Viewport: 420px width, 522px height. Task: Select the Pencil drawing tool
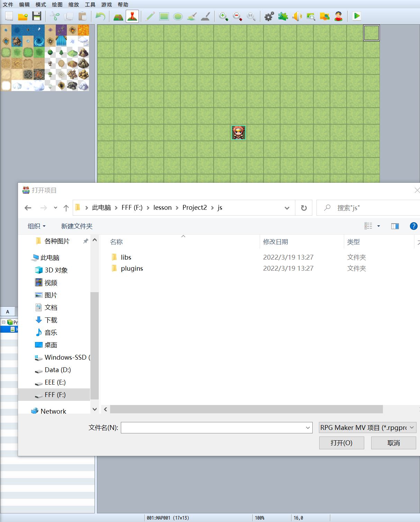pos(150,16)
